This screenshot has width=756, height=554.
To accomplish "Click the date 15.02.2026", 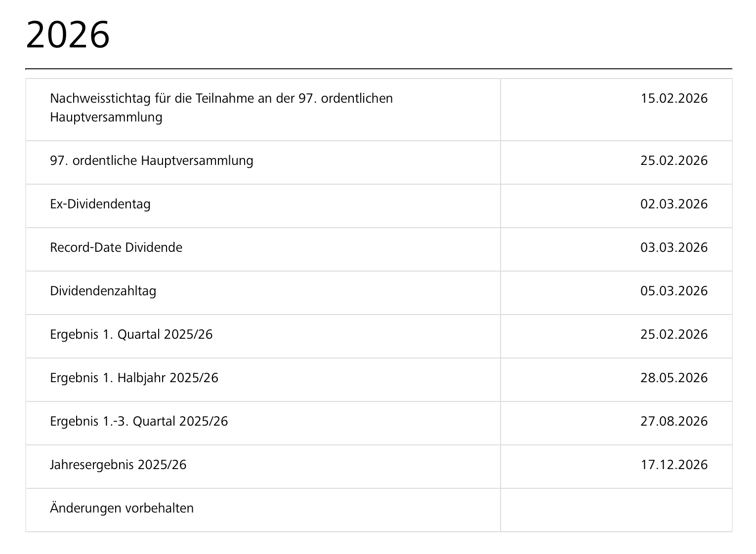I will point(674,98).
